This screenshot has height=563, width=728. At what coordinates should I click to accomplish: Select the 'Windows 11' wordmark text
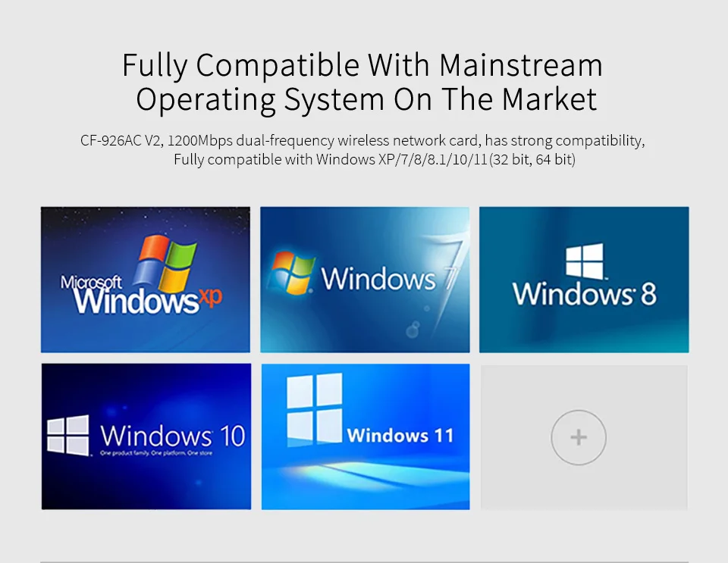400,436
